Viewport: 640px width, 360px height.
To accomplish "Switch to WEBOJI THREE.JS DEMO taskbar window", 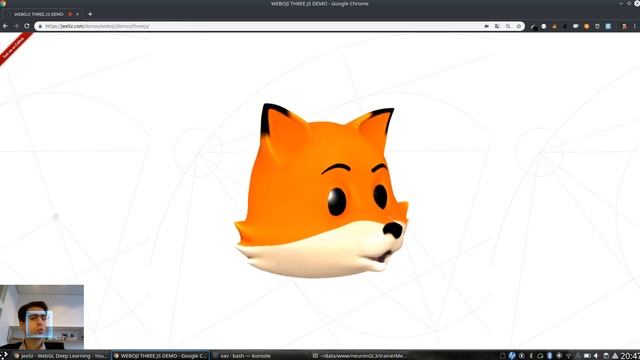I will pos(160,356).
